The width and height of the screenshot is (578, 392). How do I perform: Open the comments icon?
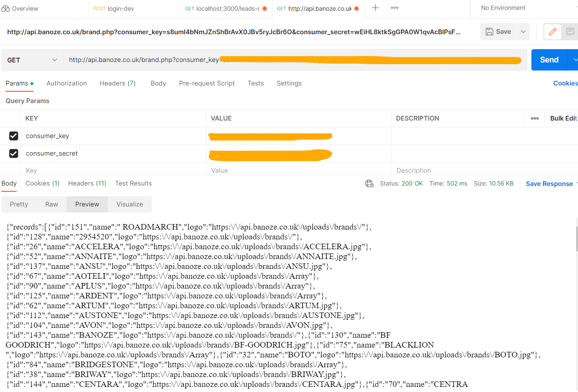(x=570, y=32)
